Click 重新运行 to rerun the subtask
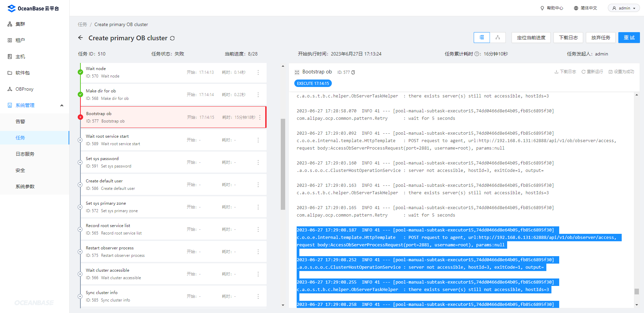Viewport: 644px width, 313px height. [x=592, y=72]
